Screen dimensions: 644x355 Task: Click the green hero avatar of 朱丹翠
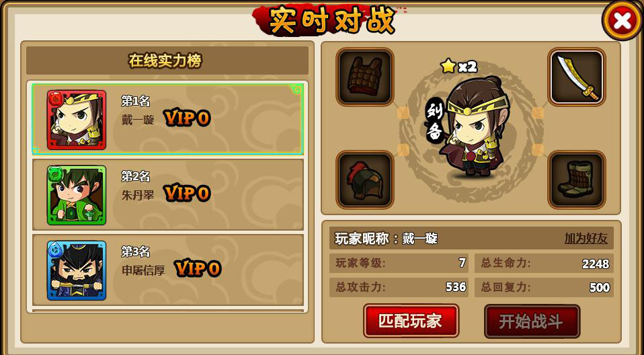pos(77,195)
